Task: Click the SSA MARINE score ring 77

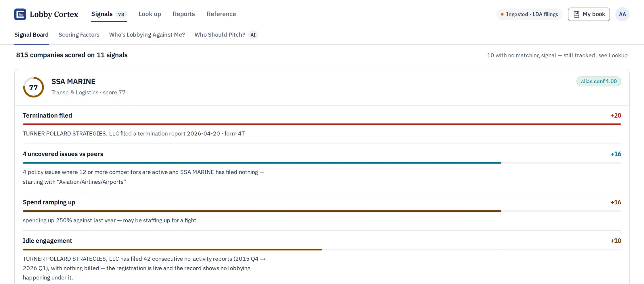Action: (33, 87)
